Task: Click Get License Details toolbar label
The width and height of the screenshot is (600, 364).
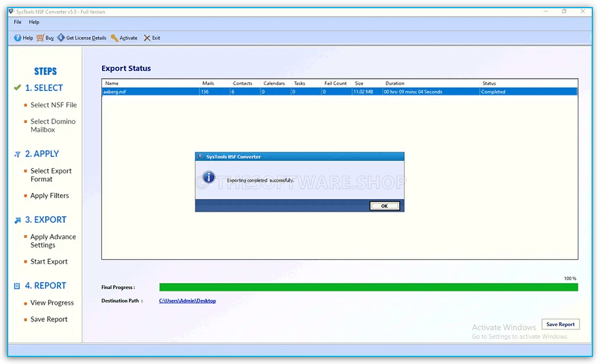Action: pos(86,38)
